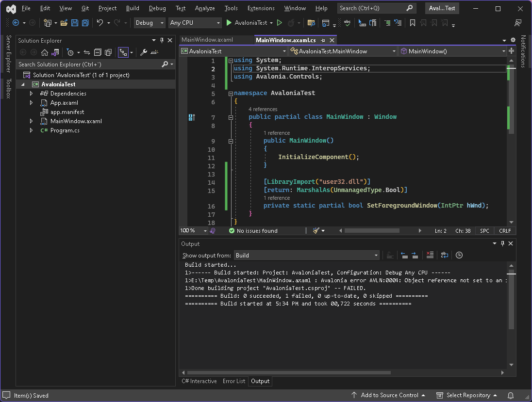Click the Save All icon in toolbar
This screenshot has height=402, width=532.
tap(85, 23)
